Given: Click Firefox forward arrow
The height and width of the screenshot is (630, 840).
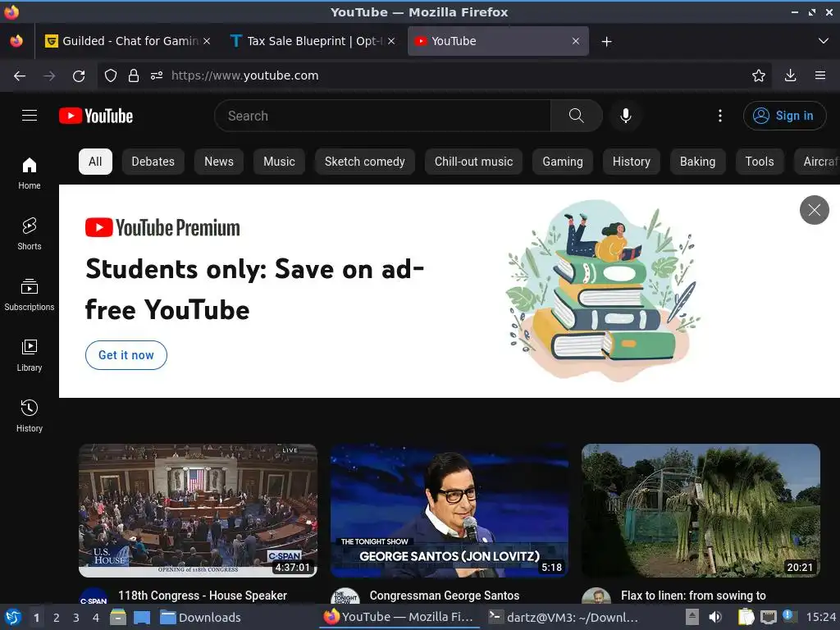Looking at the screenshot, I should [49, 76].
